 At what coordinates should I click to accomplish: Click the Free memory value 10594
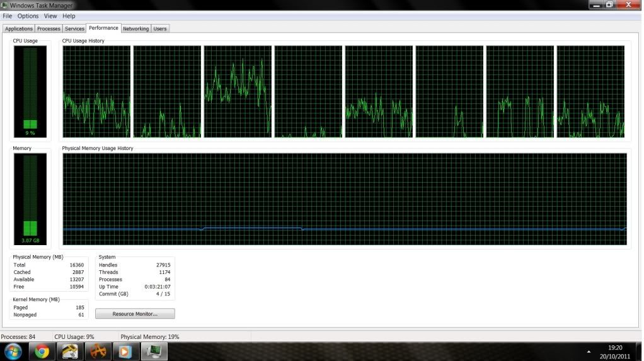(76, 287)
